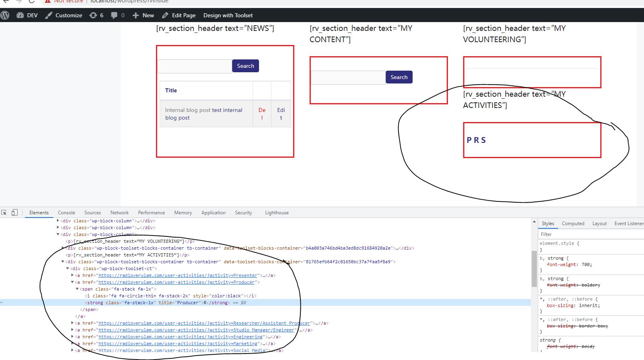Viewport: 644px width, 360px height.
Task: Expand the Researcher/Assistant Producer anchor node
Action: pyautogui.click(x=73, y=323)
